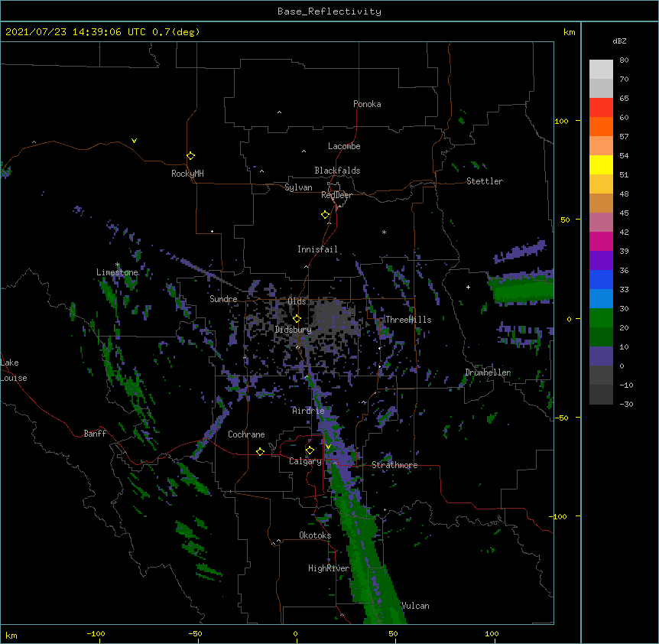Image resolution: width=659 pixels, height=644 pixels.
Task: Click the yellow marker south of Cochrane
Action: point(261,451)
